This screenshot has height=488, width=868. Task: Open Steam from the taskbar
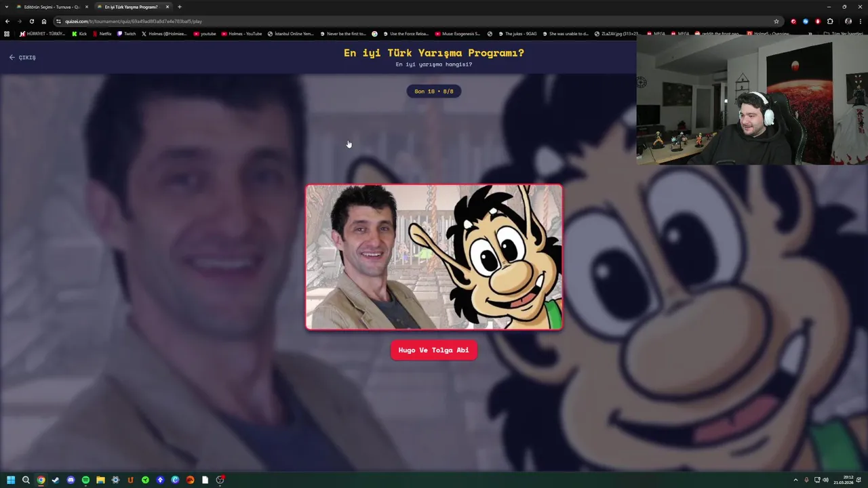pyautogui.click(x=56, y=480)
